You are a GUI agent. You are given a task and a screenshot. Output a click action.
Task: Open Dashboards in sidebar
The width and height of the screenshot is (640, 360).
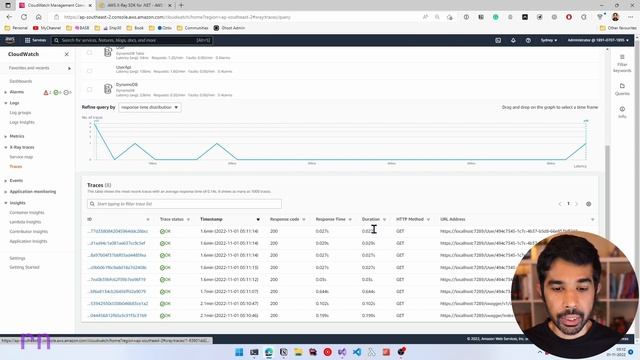[x=21, y=81]
